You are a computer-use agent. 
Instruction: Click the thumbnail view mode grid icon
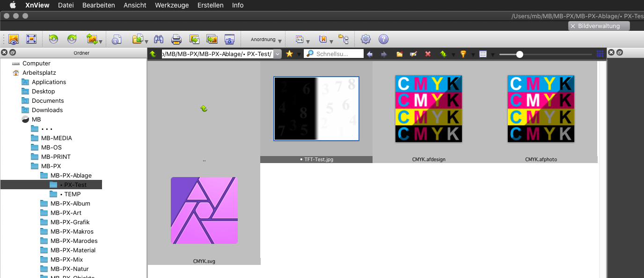483,54
